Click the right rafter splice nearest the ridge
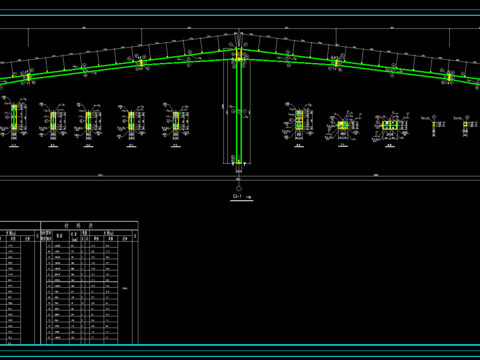The width and height of the screenshot is (480, 360). (337, 63)
